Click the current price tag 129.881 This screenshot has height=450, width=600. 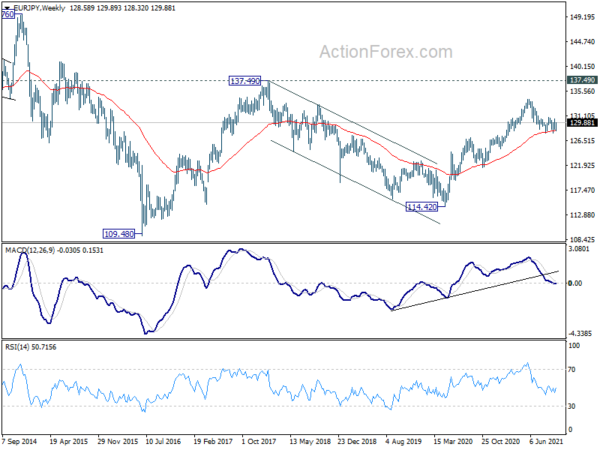[x=582, y=122]
